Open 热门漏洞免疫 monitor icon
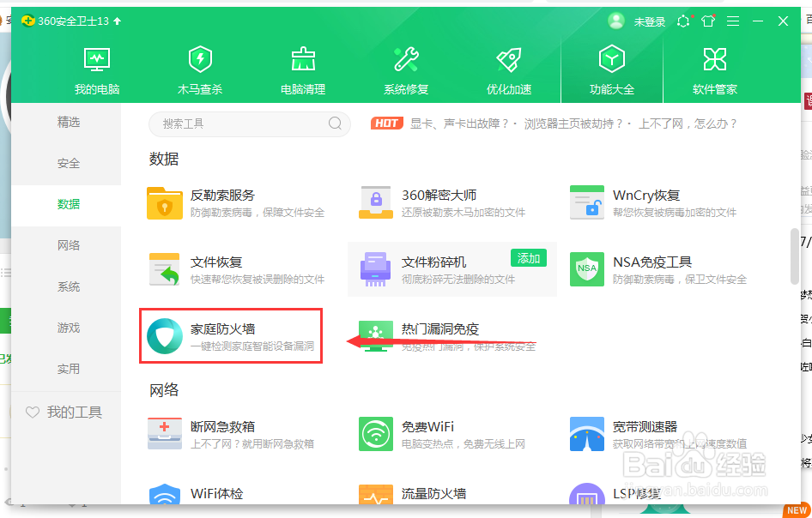 pos(376,336)
